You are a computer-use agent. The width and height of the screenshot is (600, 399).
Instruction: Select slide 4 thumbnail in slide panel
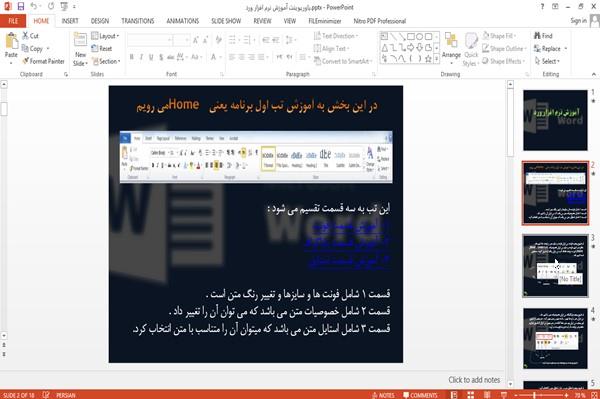555,338
